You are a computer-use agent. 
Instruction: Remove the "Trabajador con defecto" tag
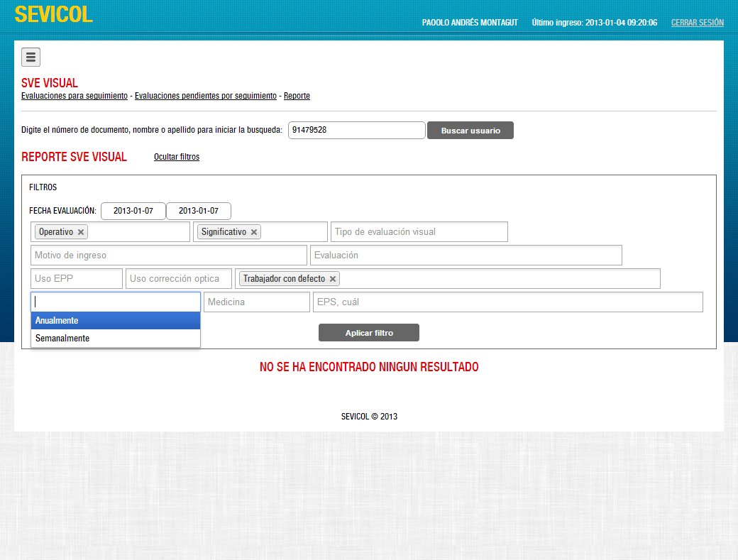332,278
